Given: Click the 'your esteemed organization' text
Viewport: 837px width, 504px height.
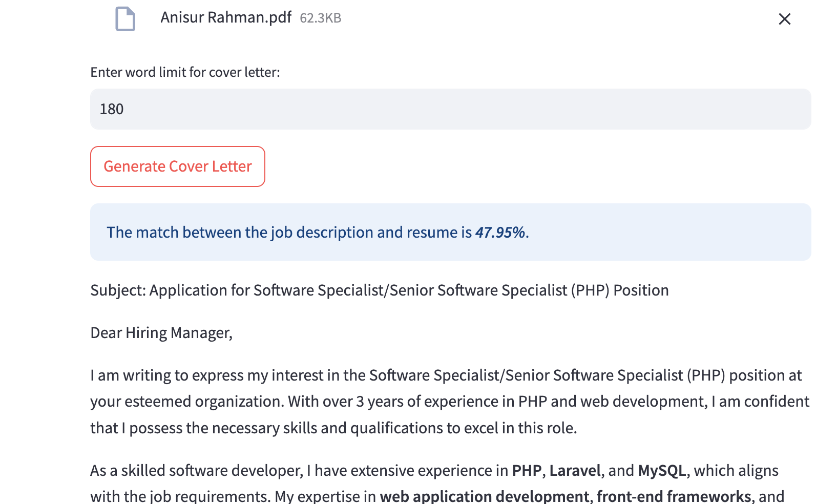Looking at the screenshot, I should [186, 402].
